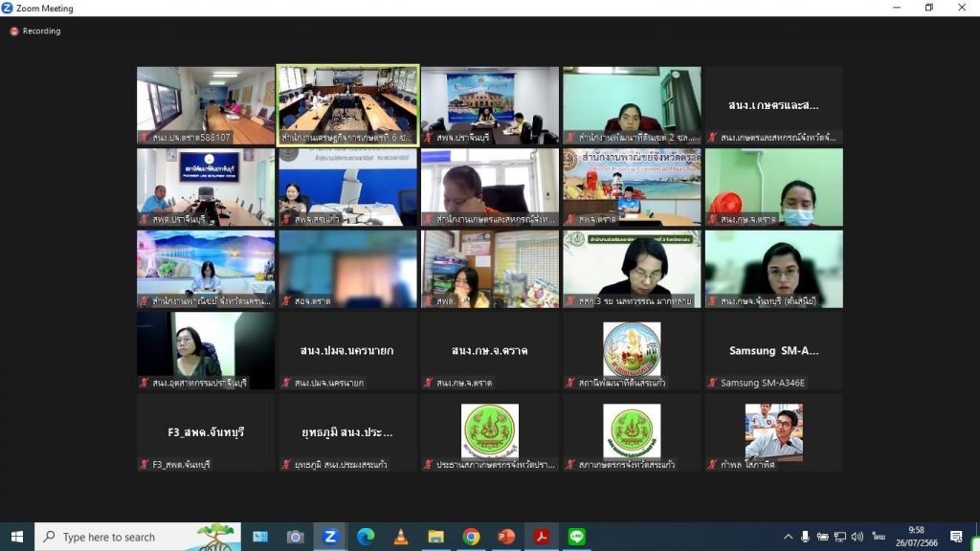Click the Windows Start button
980x551 pixels.
(x=16, y=537)
